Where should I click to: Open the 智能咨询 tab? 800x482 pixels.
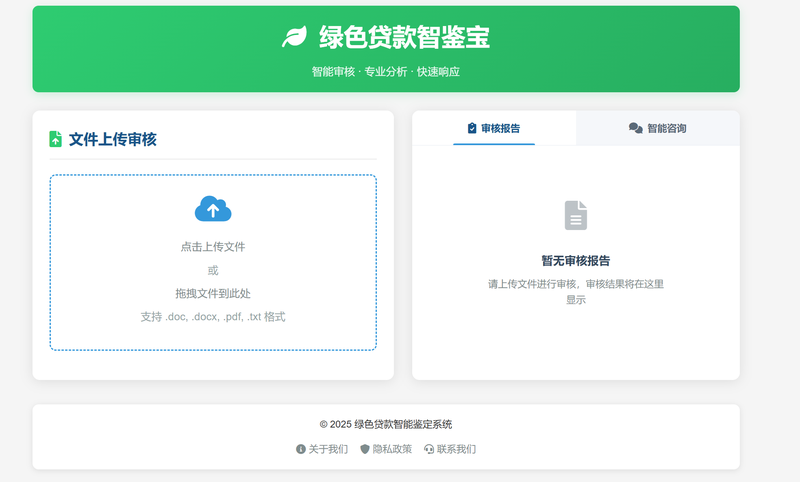coord(658,128)
